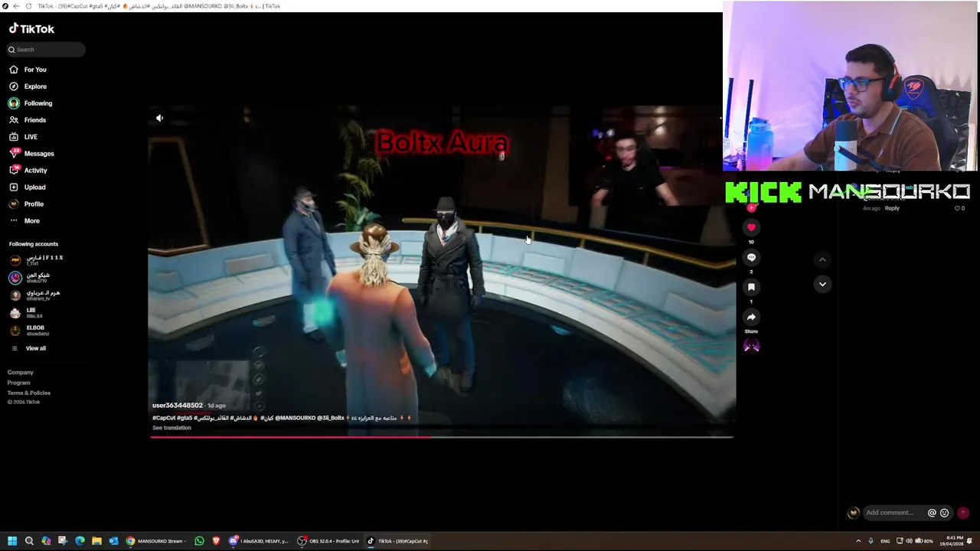Switch to Discord taskbar window
Screen dimensions: 980x551
[x=260, y=541]
